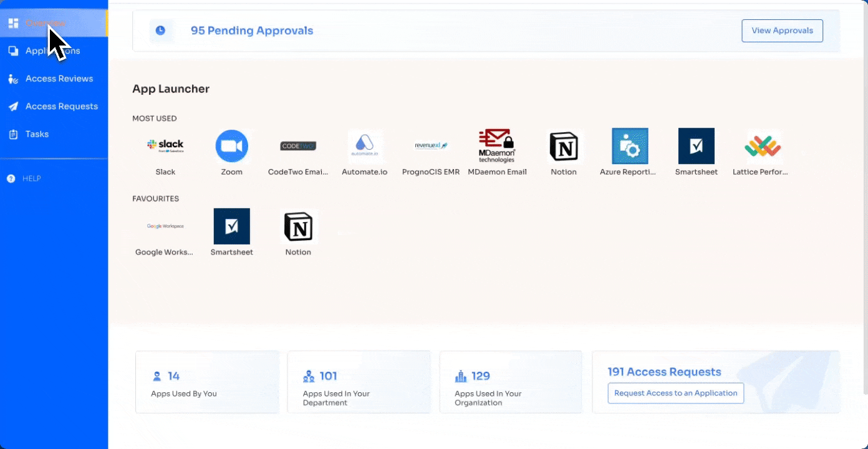Open MDaemon Email app icon
This screenshot has height=449, width=868.
(x=497, y=146)
